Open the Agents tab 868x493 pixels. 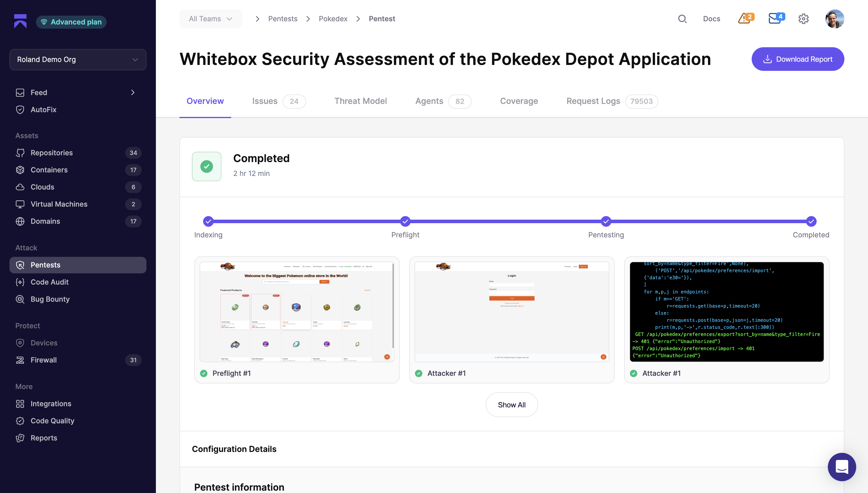tap(443, 101)
